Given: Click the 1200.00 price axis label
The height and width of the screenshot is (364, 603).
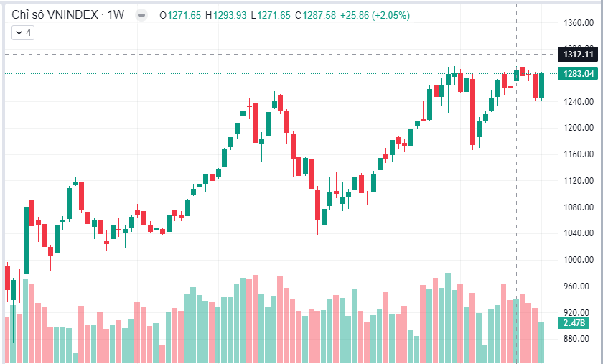Looking at the screenshot, I should click(579, 128).
